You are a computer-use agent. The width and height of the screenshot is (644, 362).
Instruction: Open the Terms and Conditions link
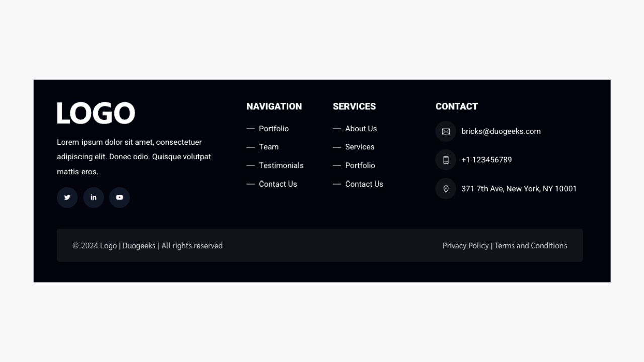[531, 246]
